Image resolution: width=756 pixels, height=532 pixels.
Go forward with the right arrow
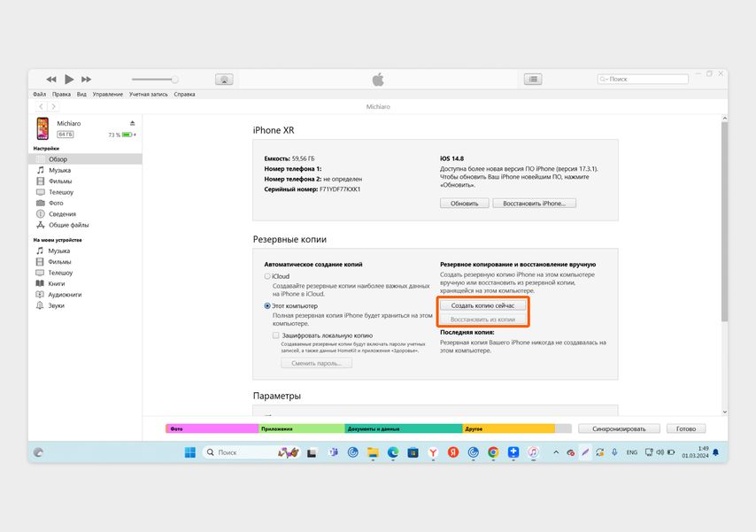(x=53, y=106)
